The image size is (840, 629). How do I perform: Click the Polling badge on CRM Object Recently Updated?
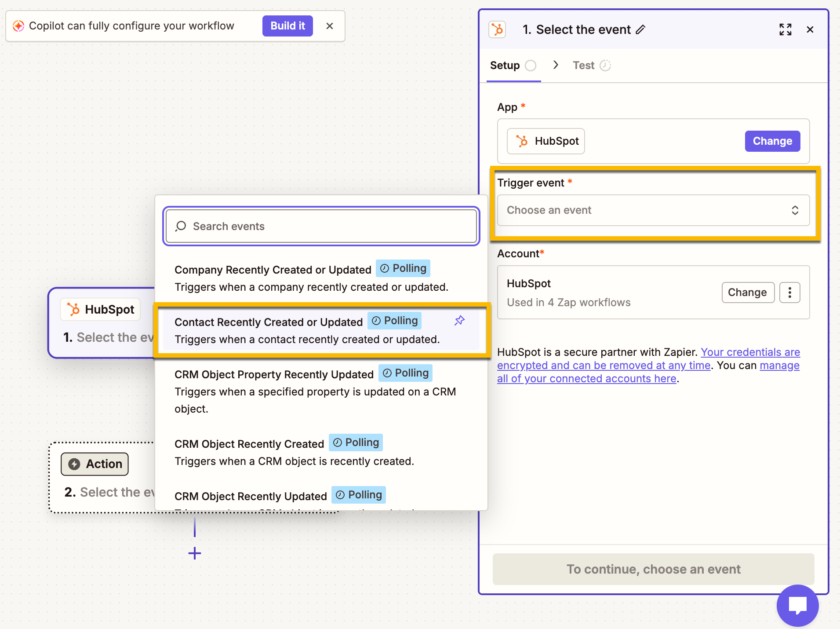click(359, 495)
